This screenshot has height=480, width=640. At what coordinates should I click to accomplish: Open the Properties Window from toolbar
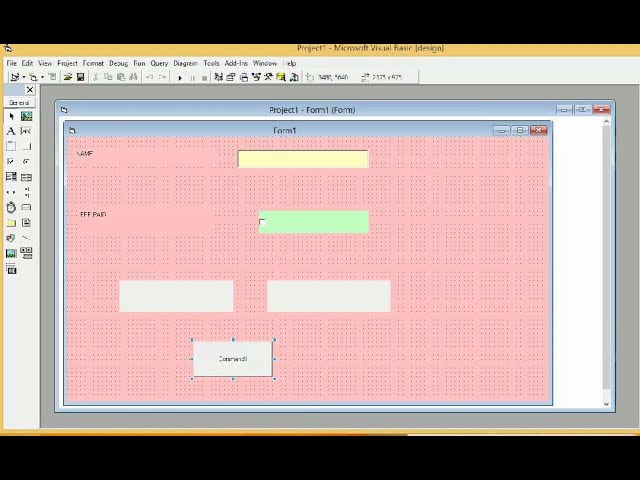coord(231,77)
